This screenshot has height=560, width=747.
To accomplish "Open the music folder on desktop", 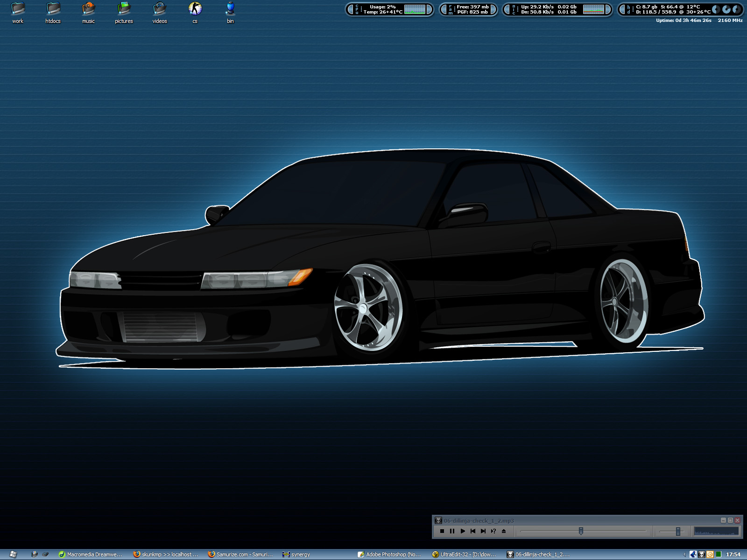I will point(88,9).
